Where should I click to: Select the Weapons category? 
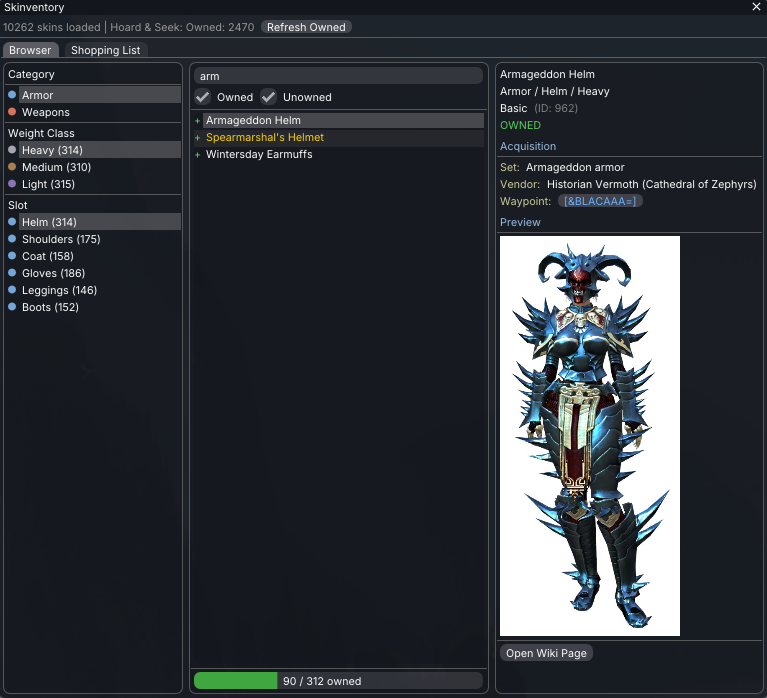pos(100,112)
